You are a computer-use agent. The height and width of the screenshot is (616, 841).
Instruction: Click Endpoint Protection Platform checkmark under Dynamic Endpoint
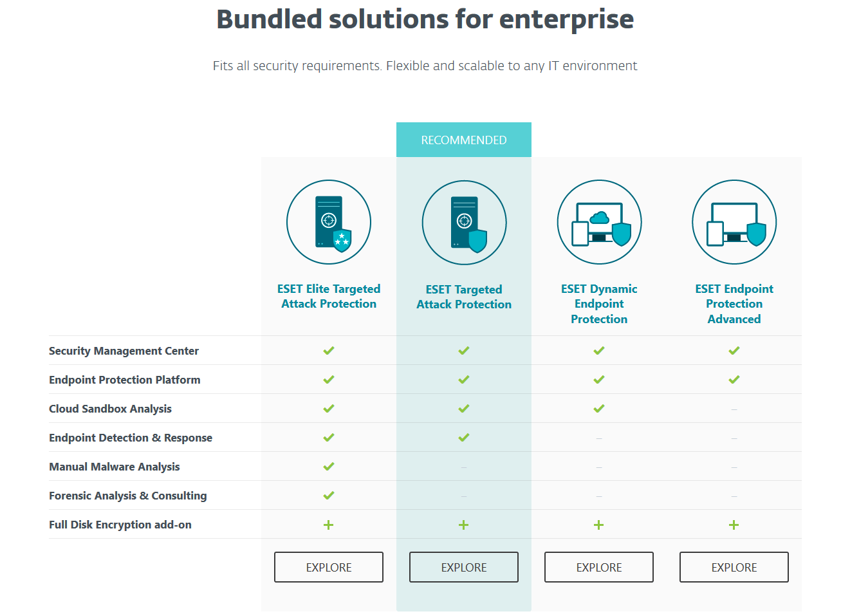coord(599,380)
